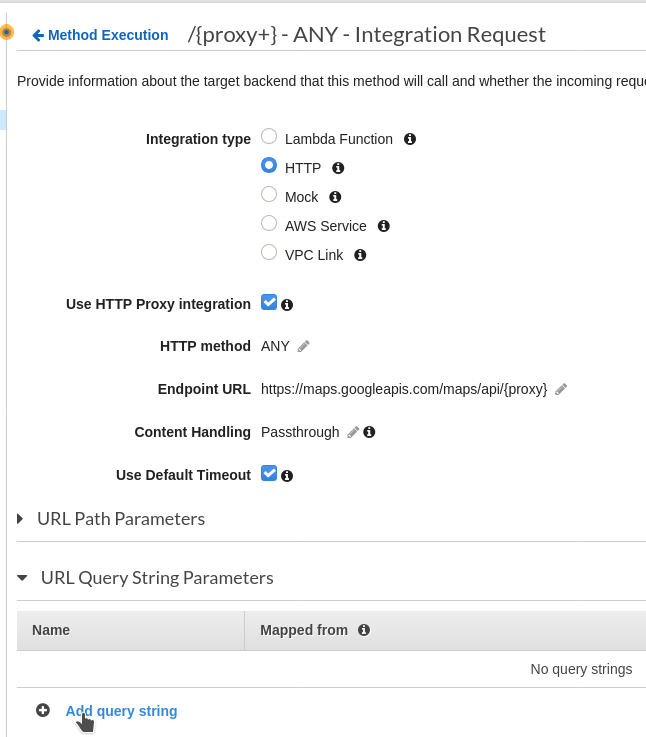Go back to Method Execution

[100, 35]
